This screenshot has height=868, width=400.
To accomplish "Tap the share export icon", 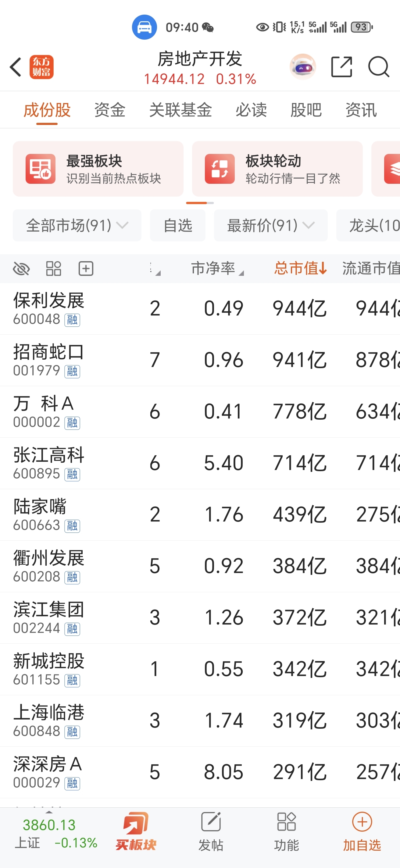I will tap(341, 67).
